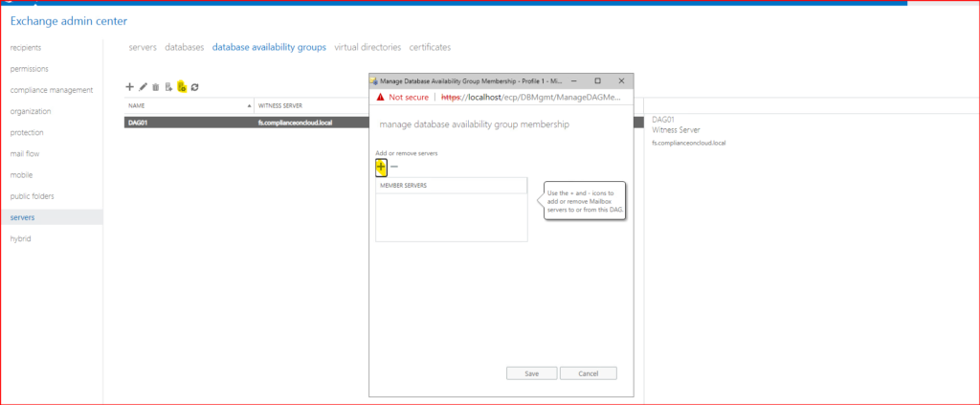
Task: Switch to the virtual directories tab
Action: coord(367,47)
